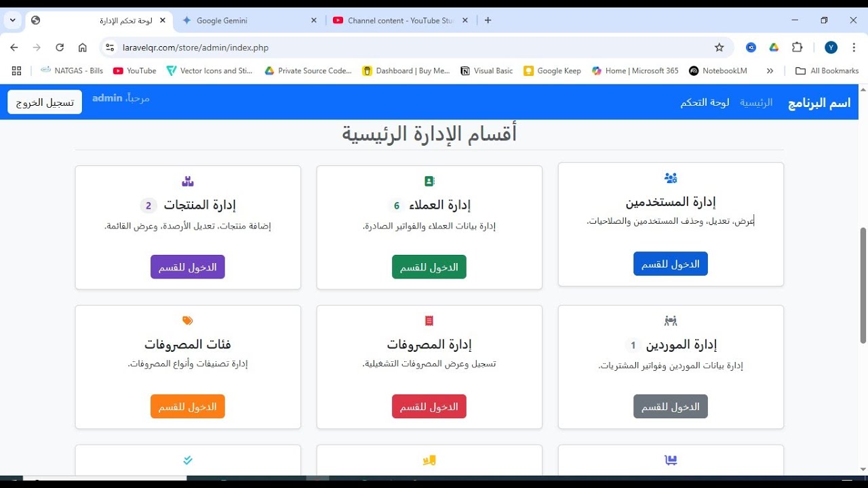Open the Google Keep bookmark
Viewport: 868px width, 488px height.
coord(553,70)
